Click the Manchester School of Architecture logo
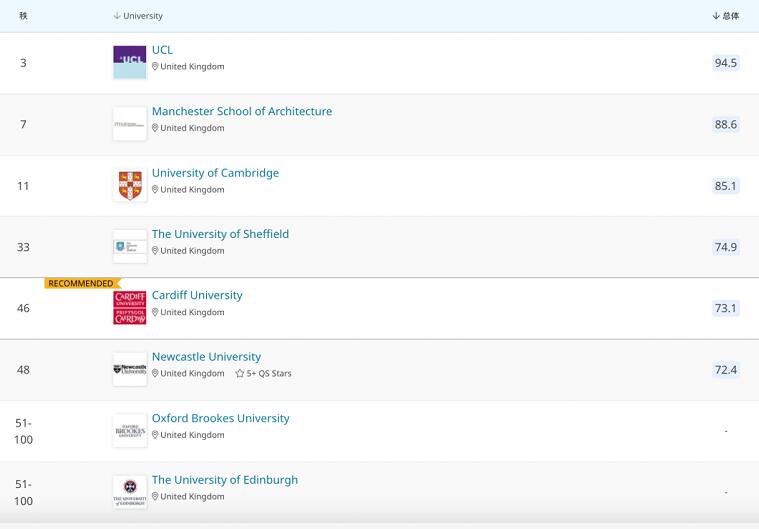This screenshot has width=759, height=529. pos(130,124)
